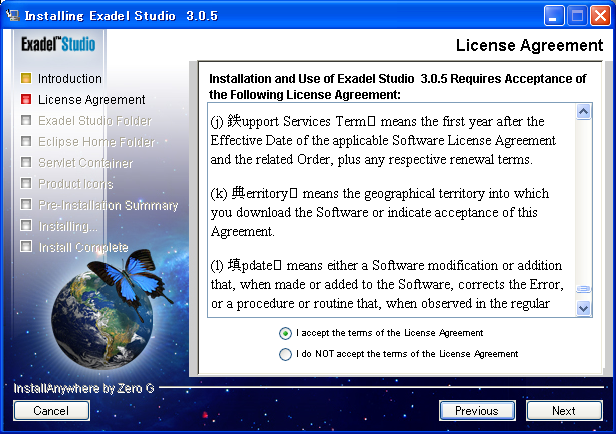Click the 'InstallAnywhere by Zero G' text

pos(84,388)
